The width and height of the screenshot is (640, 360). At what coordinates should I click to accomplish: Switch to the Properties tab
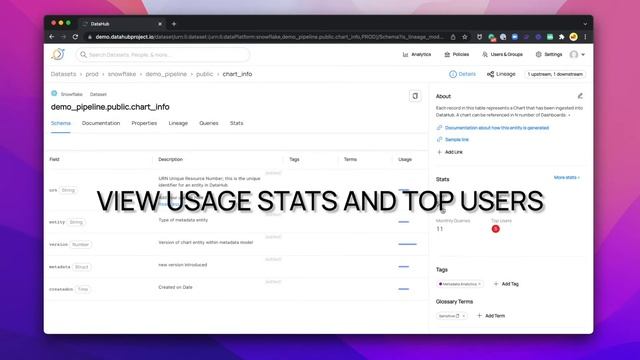tap(144, 123)
